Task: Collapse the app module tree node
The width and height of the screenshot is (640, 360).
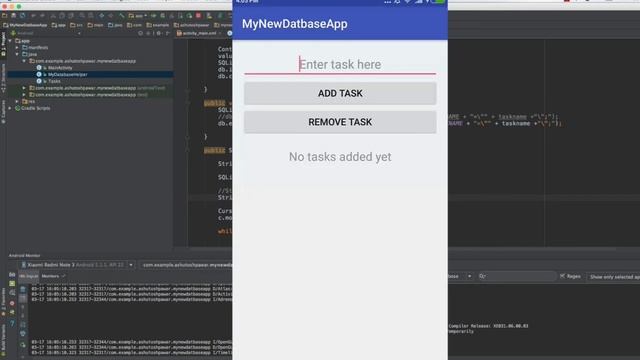Action: pos(10,41)
